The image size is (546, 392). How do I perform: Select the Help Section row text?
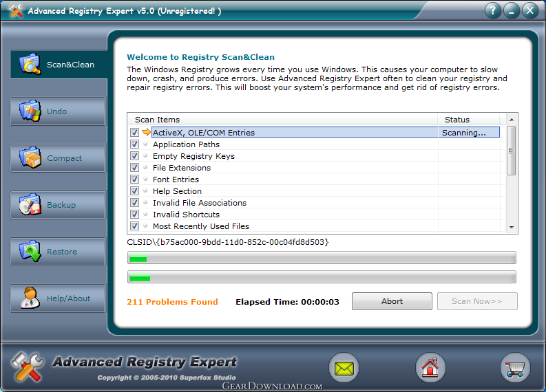pyautogui.click(x=177, y=191)
